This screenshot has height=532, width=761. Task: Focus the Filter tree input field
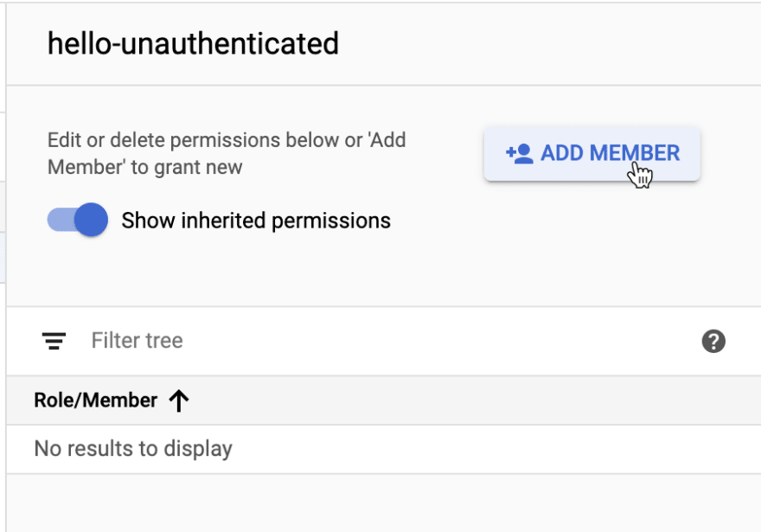[383, 341]
